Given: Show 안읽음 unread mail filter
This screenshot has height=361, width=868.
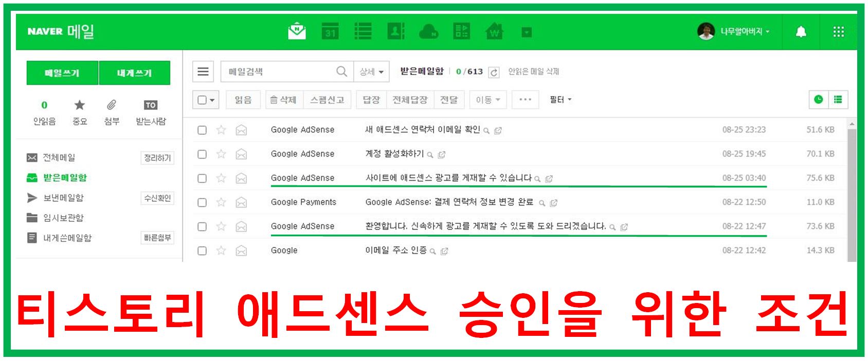Looking at the screenshot, I should [x=44, y=112].
